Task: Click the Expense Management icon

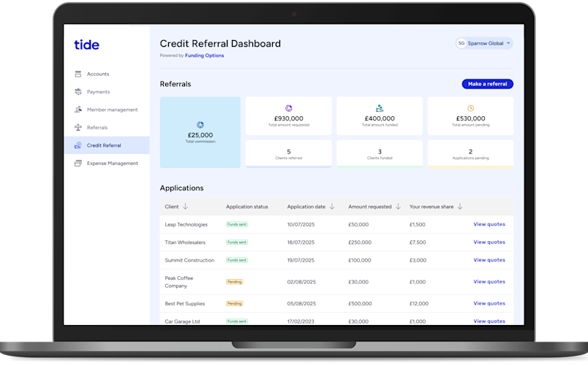Action: [78, 164]
